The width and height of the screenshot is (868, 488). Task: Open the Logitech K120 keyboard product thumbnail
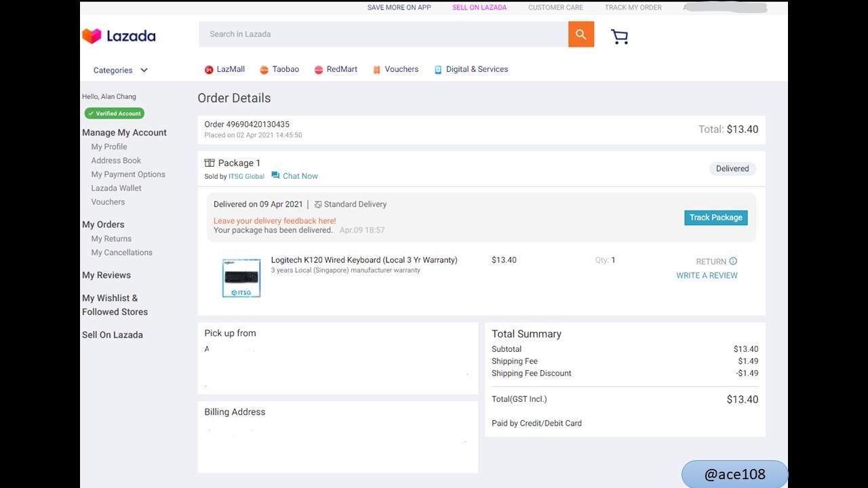(x=241, y=278)
